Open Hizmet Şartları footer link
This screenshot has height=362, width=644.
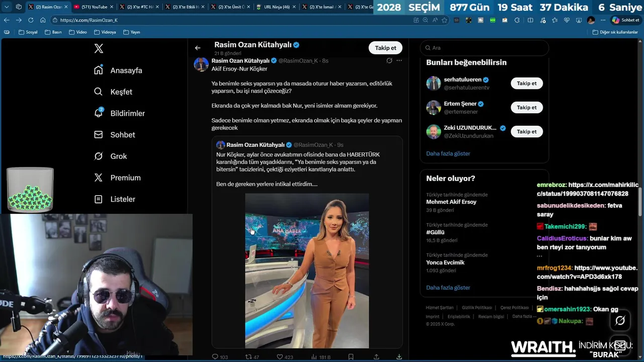439,308
